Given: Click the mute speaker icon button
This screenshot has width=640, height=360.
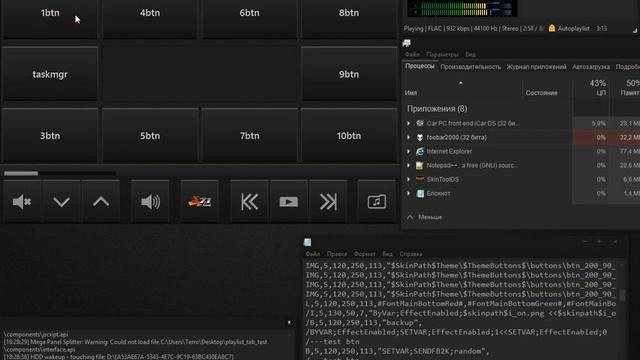Looking at the screenshot, I should pyautogui.click(x=22, y=202).
